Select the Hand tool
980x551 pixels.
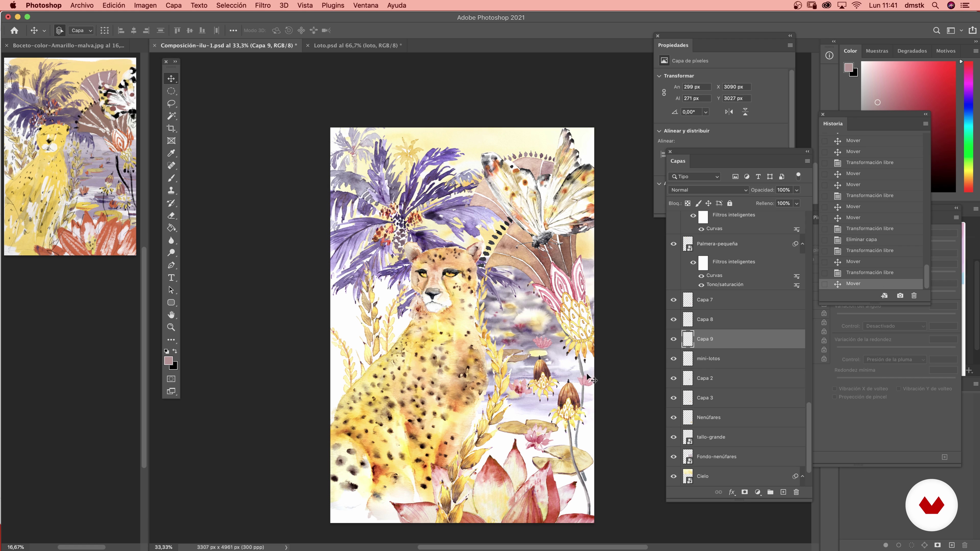coord(171,315)
